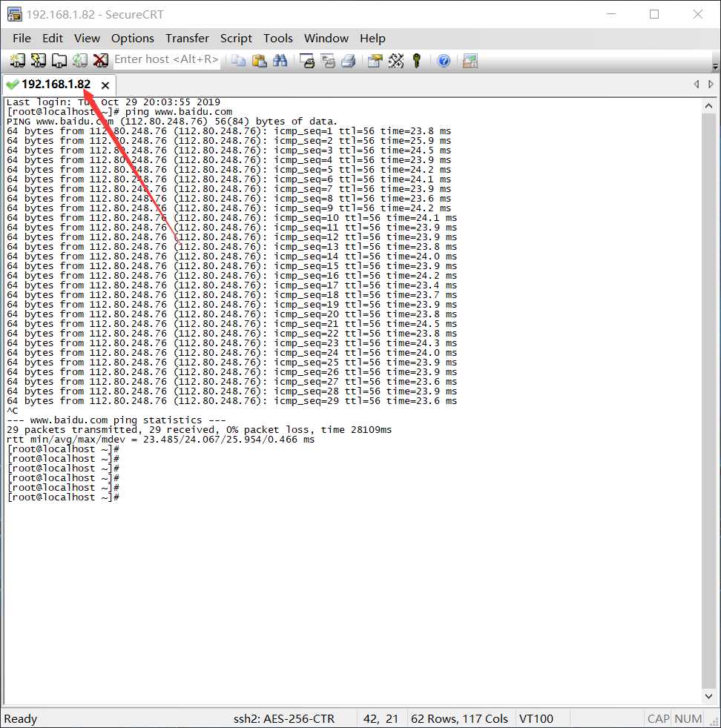
Task: Click the CAP indicator in status bar
Action: (658, 718)
